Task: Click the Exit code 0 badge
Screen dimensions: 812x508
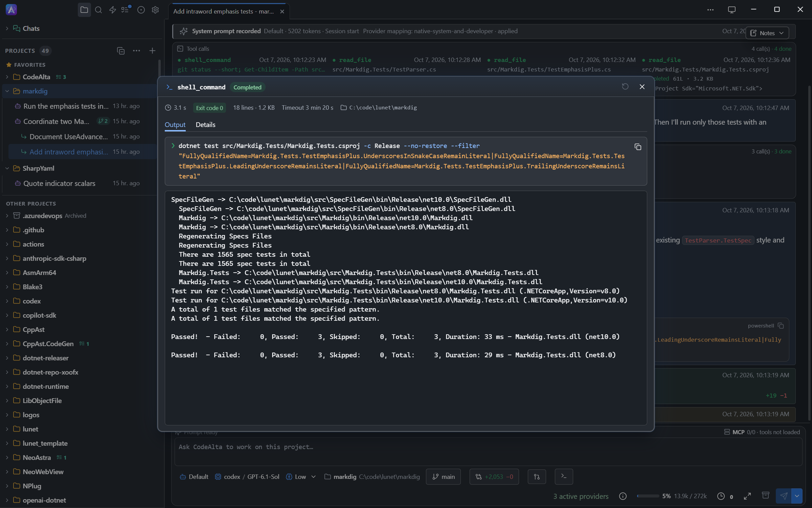Action: (x=209, y=108)
